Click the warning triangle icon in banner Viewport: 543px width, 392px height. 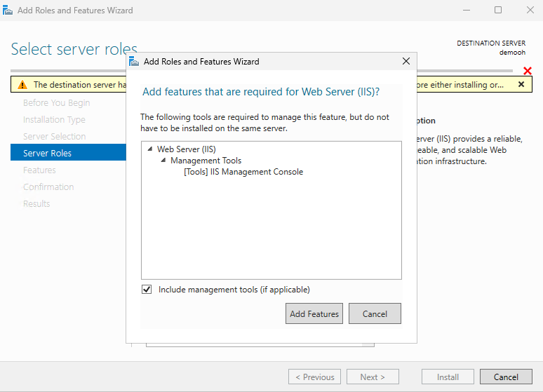coord(22,85)
